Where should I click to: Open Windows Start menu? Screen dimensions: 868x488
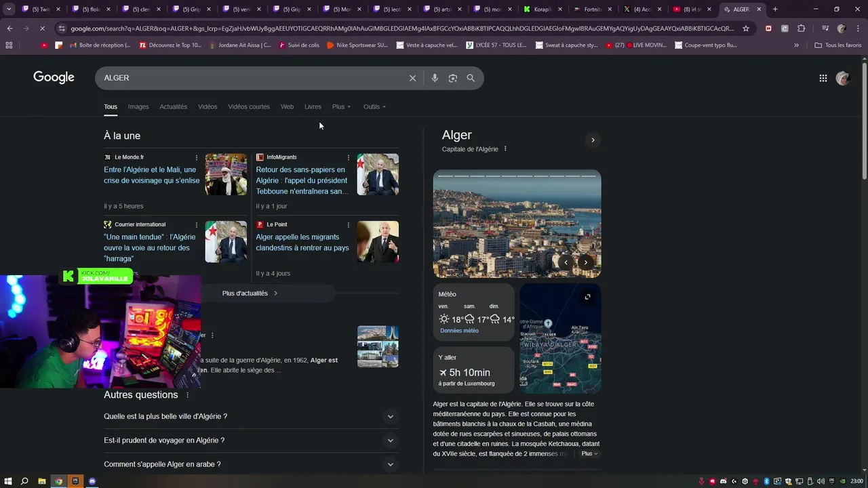(7, 481)
